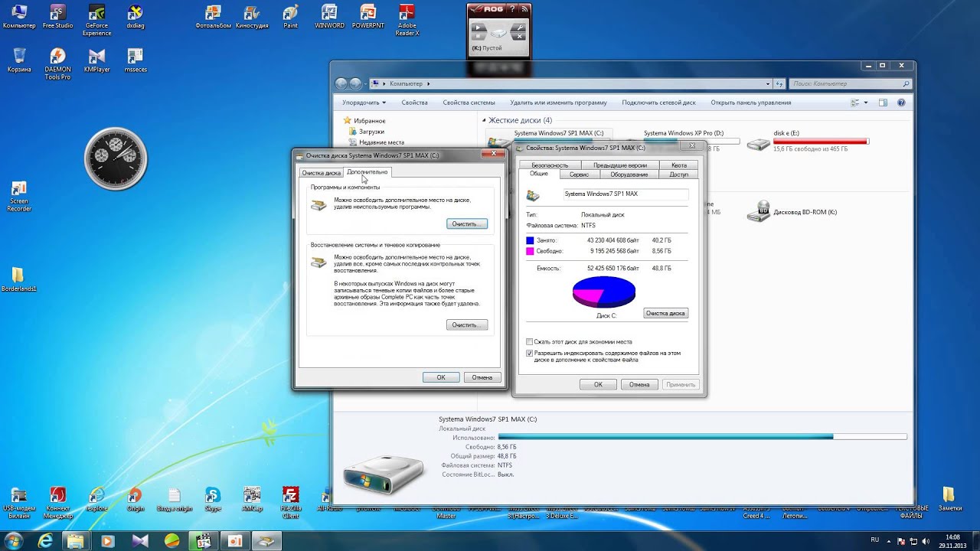Open the Screen Recorder desktop shortcut

(19, 196)
